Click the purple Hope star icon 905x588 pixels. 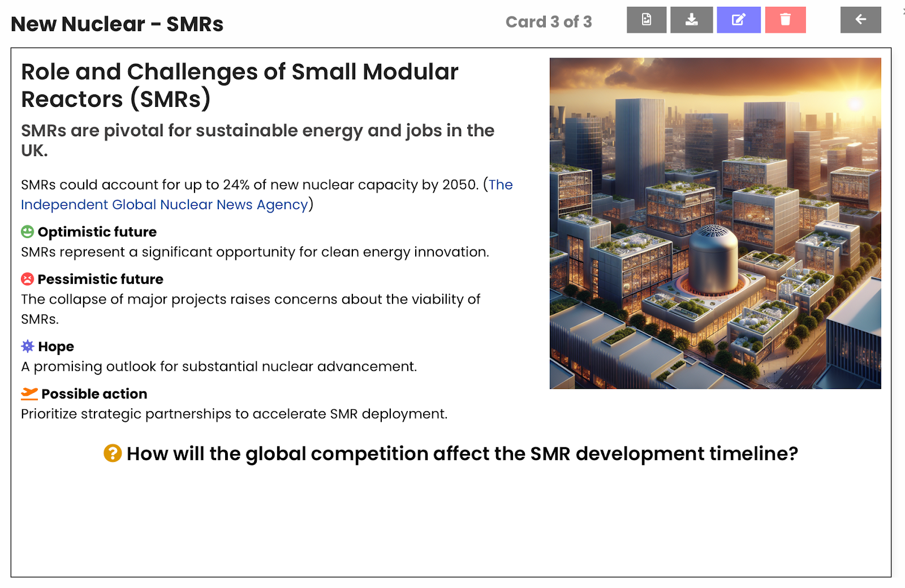click(x=28, y=346)
